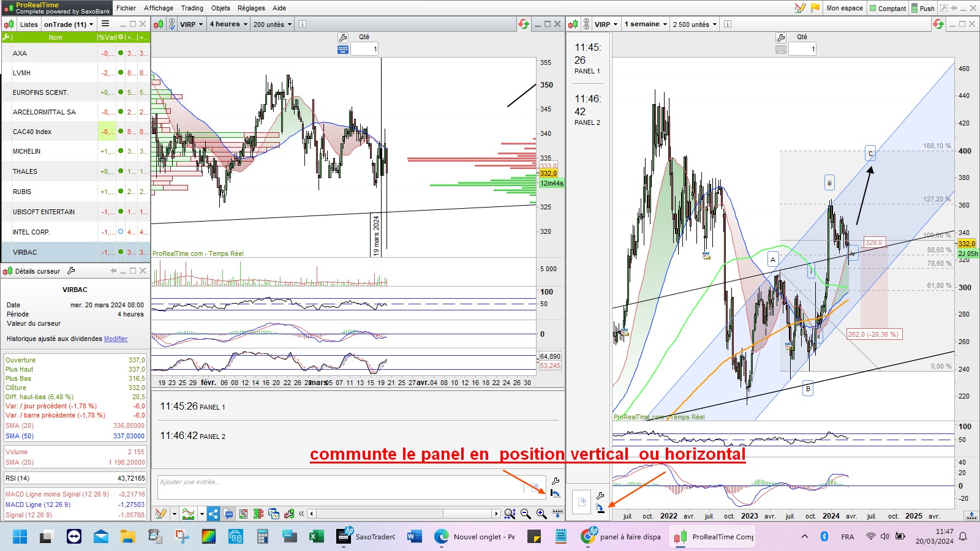Open the 2 500 unités dropdown

[695, 24]
